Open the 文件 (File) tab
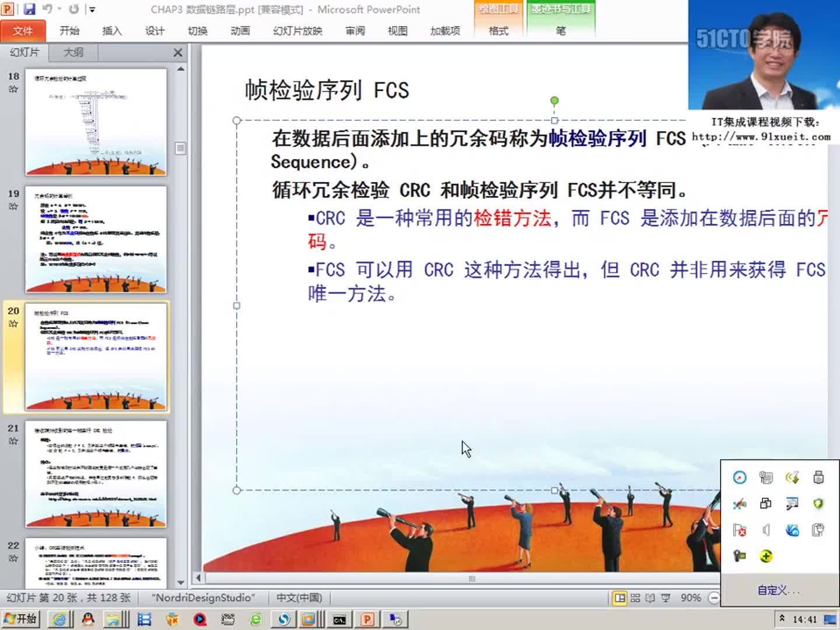The image size is (840, 630). pyautogui.click(x=23, y=30)
